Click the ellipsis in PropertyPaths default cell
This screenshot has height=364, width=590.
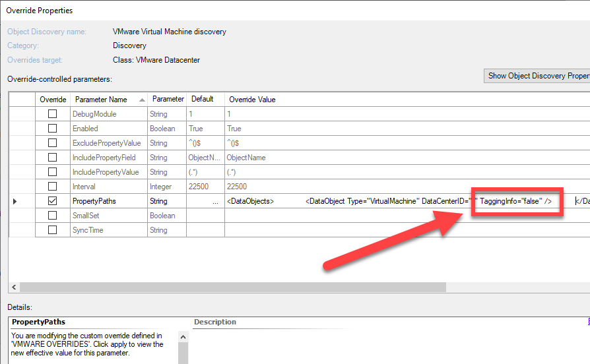(x=215, y=201)
